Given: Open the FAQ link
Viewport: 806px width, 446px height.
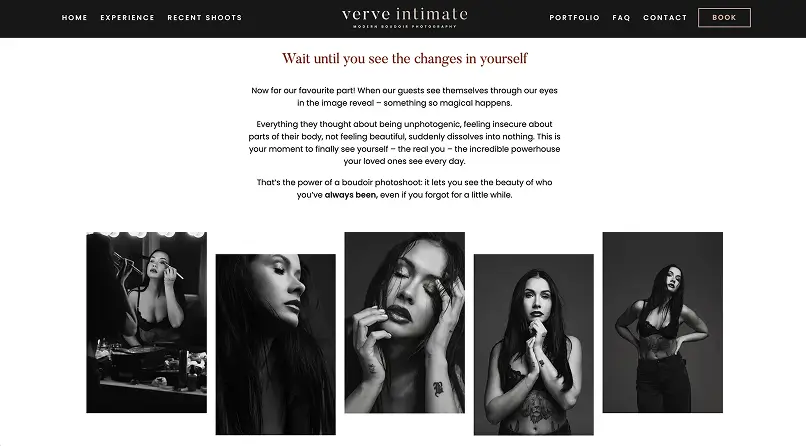Looking at the screenshot, I should [x=621, y=17].
